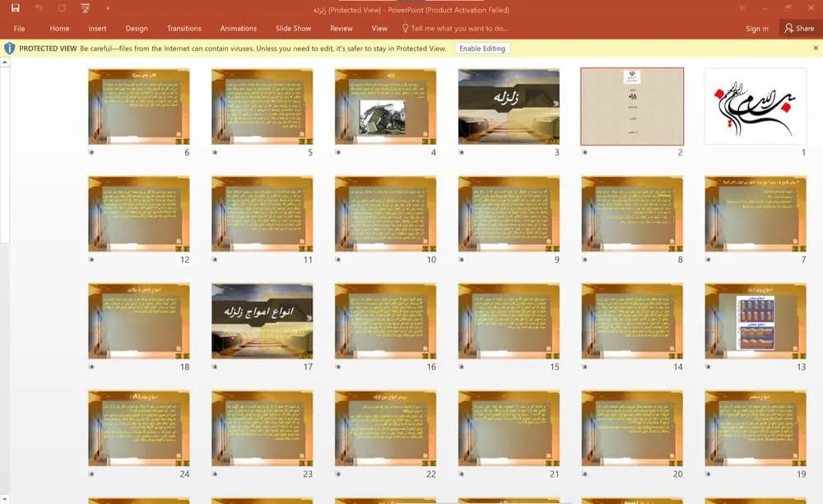Screen dimensions: 823x504
Task: Select slide 3 title thumbnail
Action: [x=509, y=106]
